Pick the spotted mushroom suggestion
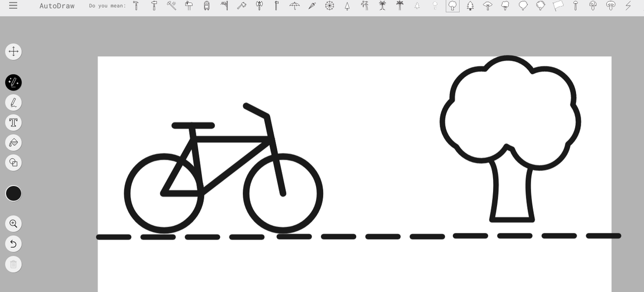 593,6
